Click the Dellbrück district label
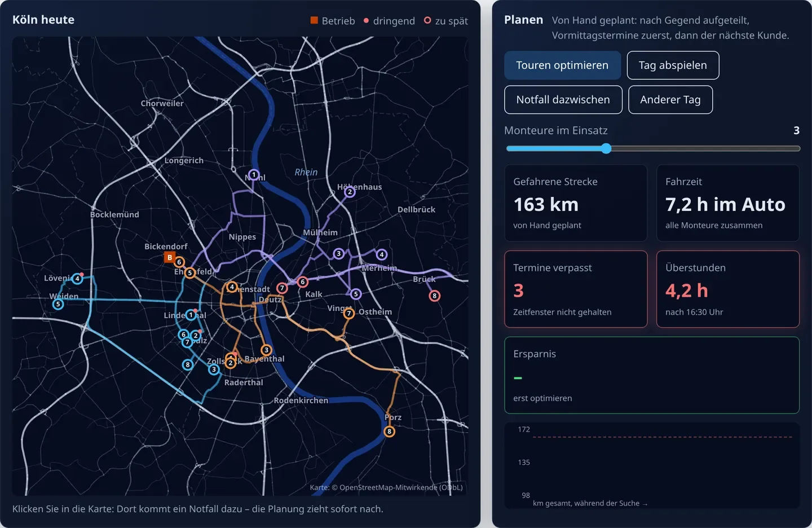The height and width of the screenshot is (528, 812). pyautogui.click(x=416, y=209)
